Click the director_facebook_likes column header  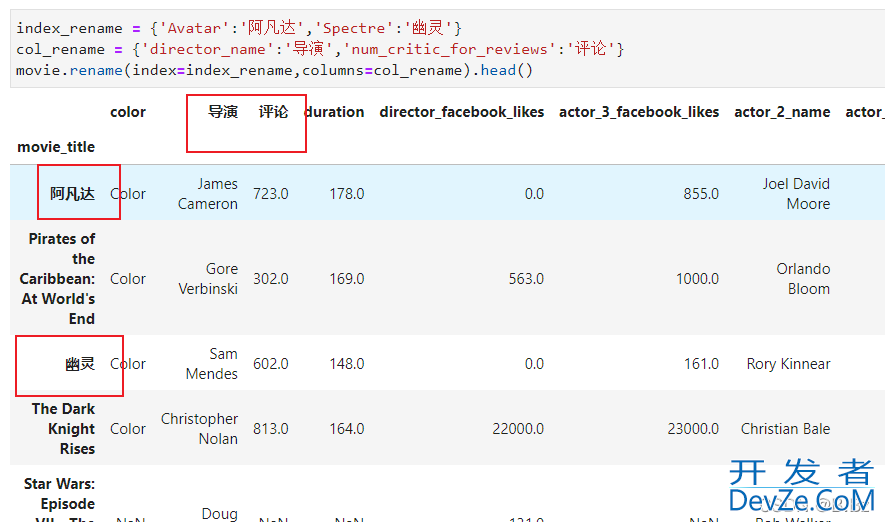click(462, 112)
